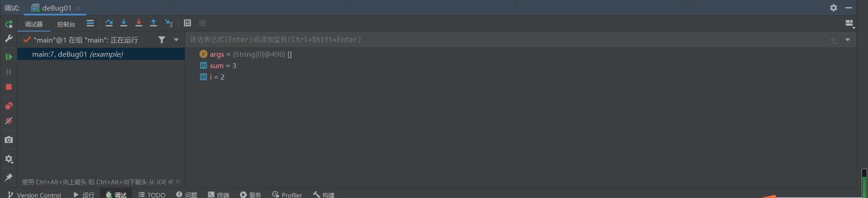Screen dimensions: 868x198
Task: Open View Breakpoints red circles icon
Action: (9, 106)
